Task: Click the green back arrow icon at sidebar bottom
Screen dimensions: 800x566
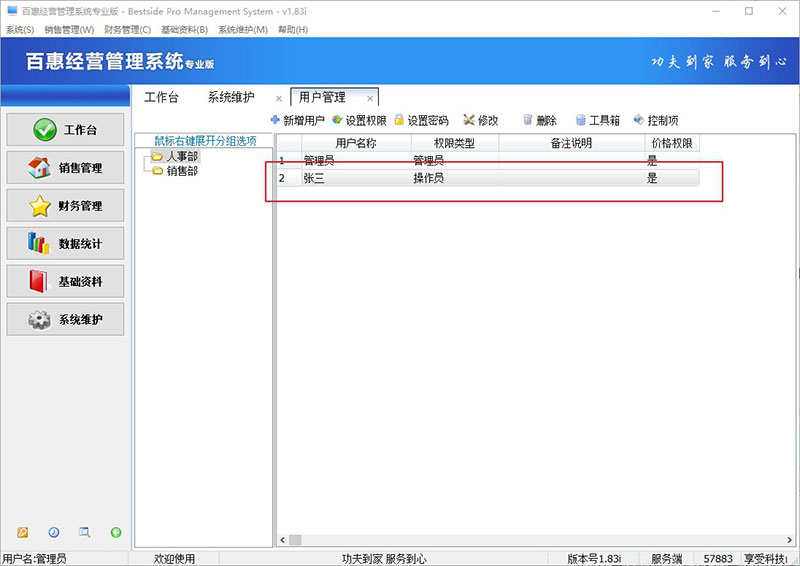Action: (116, 532)
